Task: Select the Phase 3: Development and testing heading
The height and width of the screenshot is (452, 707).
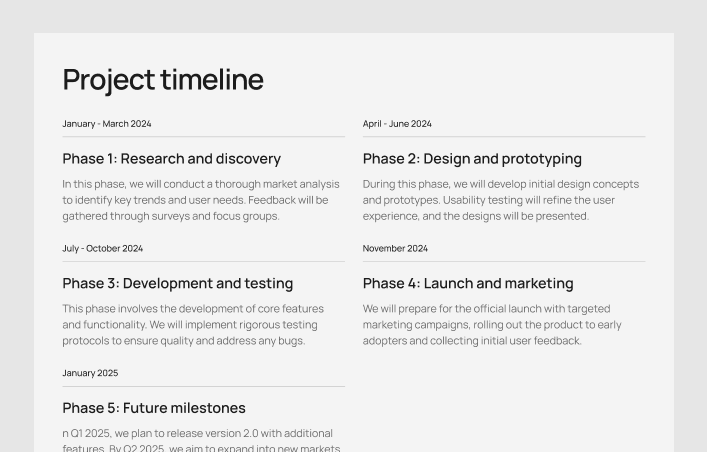Action: pos(178,284)
